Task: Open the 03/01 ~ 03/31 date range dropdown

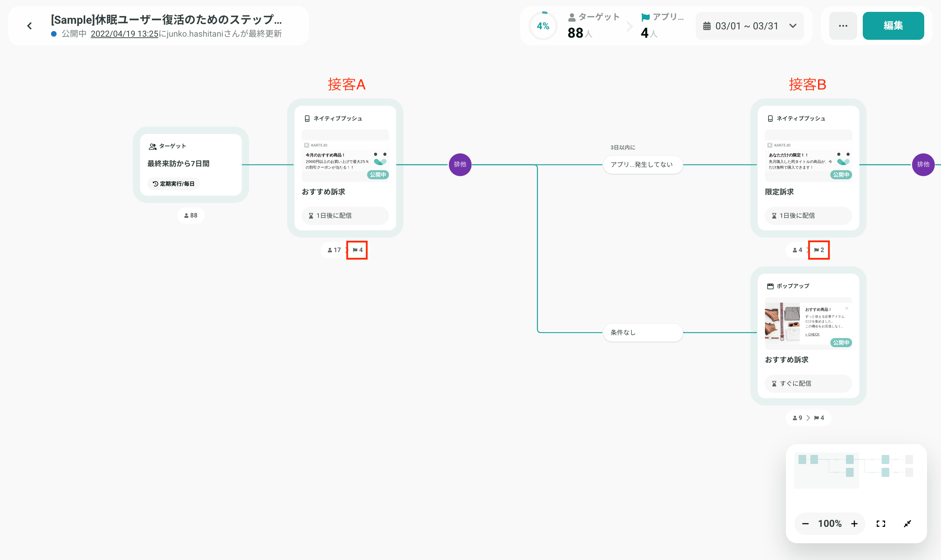Action: tap(750, 26)
